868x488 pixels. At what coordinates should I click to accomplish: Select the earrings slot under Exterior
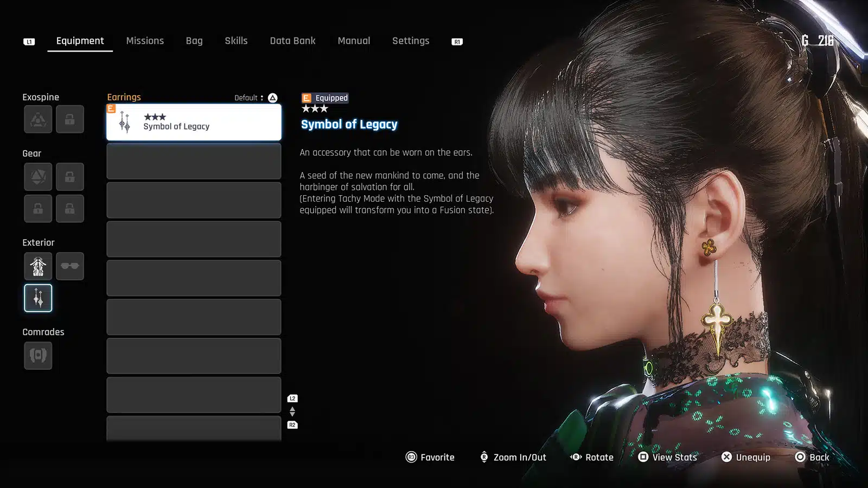click(x=38, y=298)
